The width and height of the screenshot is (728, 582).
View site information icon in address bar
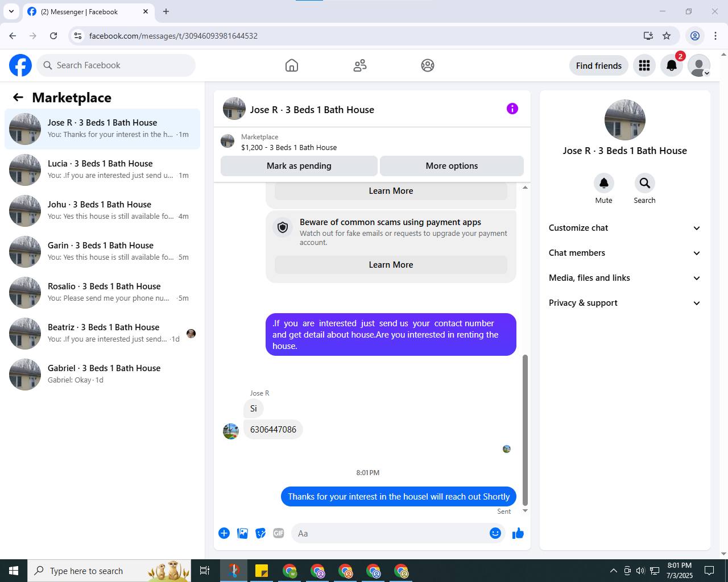tap(78, 36)
